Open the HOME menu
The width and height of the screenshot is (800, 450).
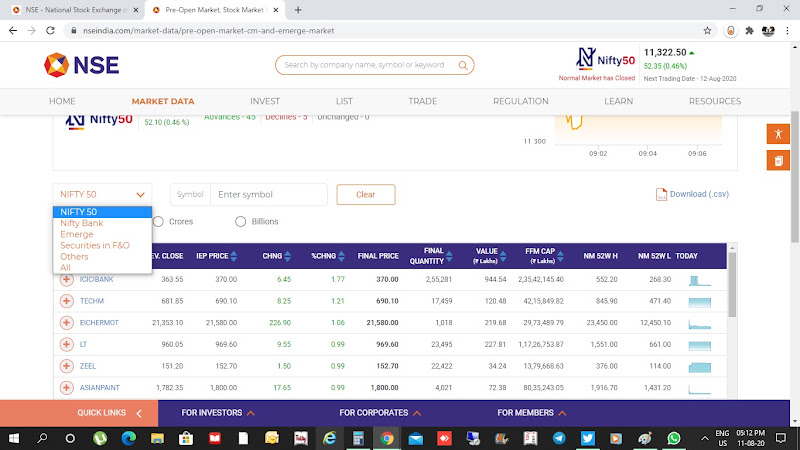(62, 101)
